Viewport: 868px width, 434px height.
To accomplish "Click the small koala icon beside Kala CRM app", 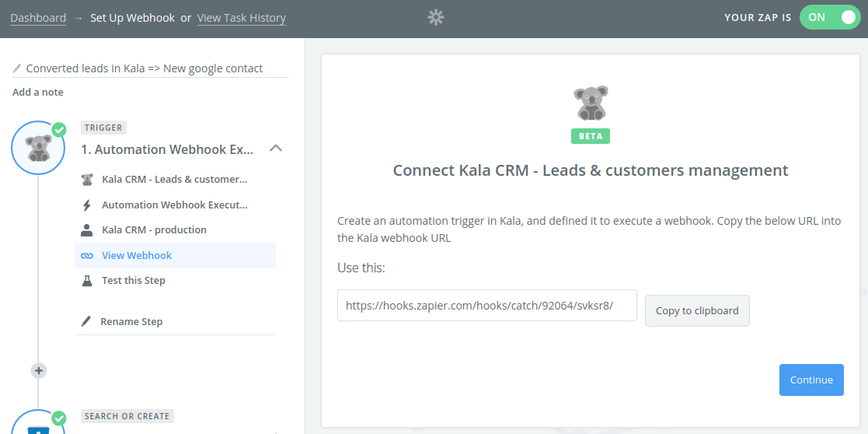I will tap(87, 180).
